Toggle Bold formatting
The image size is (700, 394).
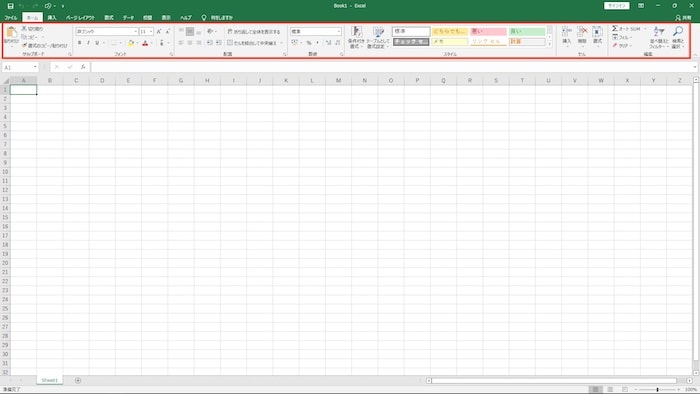tap(79, 43)
